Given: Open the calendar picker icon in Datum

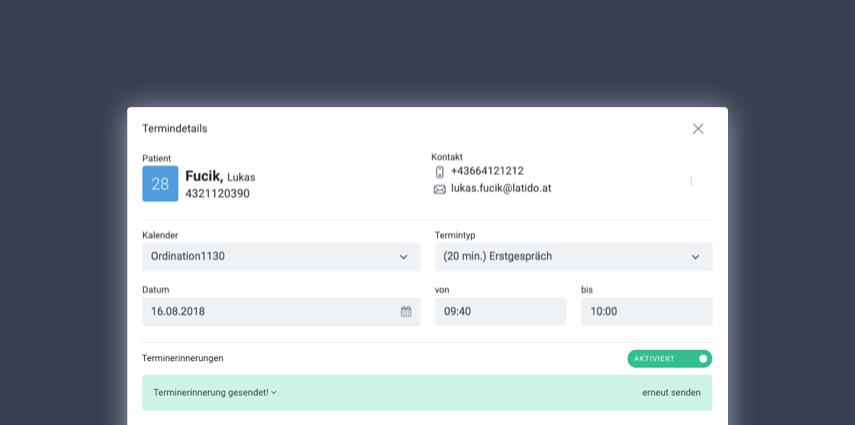Looking at the screenshot, I should tap(406, 312).
